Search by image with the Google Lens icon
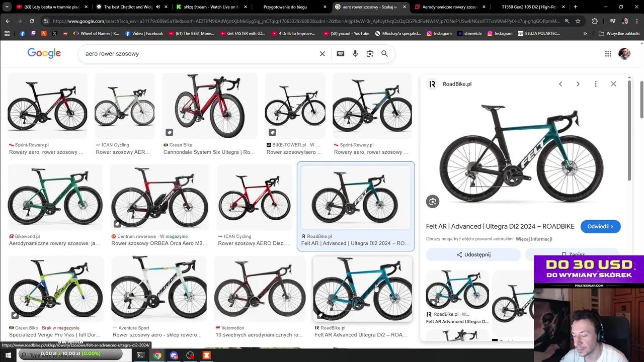This screenshot has width=644, height=362. click(x=370, y=54)
